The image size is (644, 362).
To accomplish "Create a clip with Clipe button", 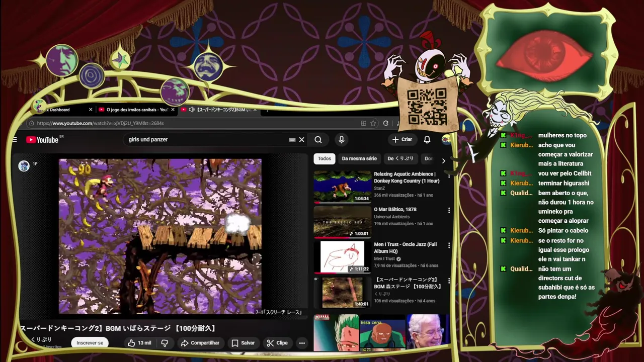I will 277,343.
